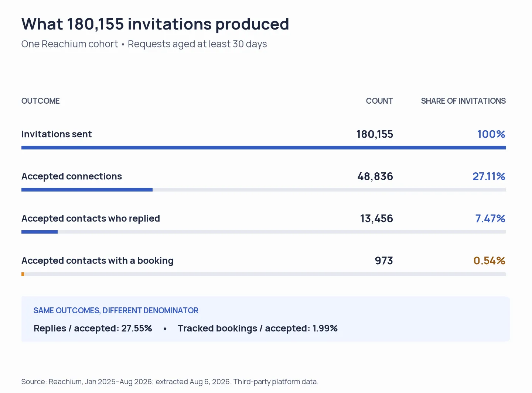Click 'SAME OUTCOMES, DIFFERENT DENOMINATOR' heading
Viewport: 532px width, 393px height.
(116, 310)
